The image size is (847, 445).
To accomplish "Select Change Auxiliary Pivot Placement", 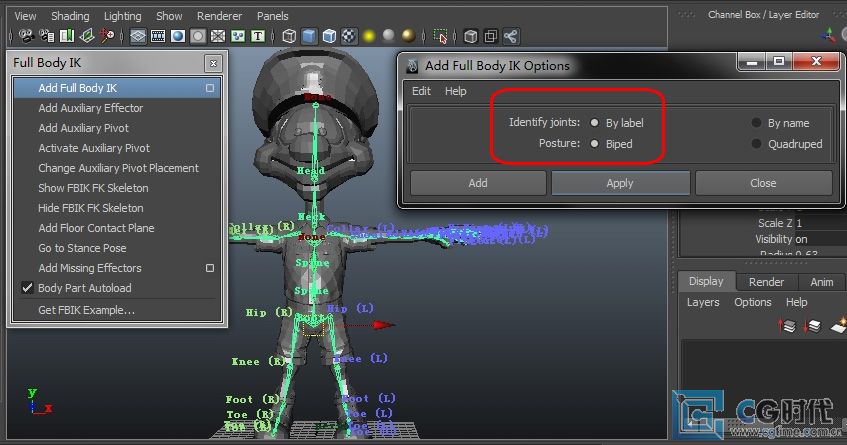I will [116, 168].
